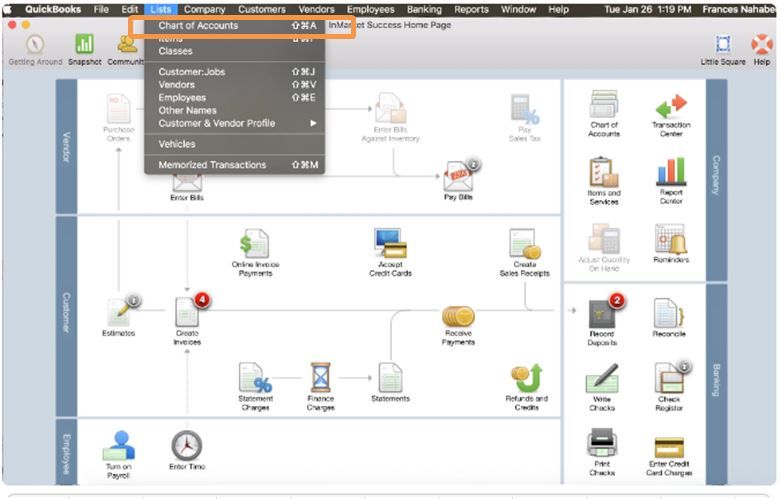Open Adjust Quantity On Hand icon
This screenshot has width=781, height=499.
[x=604, y=239]
